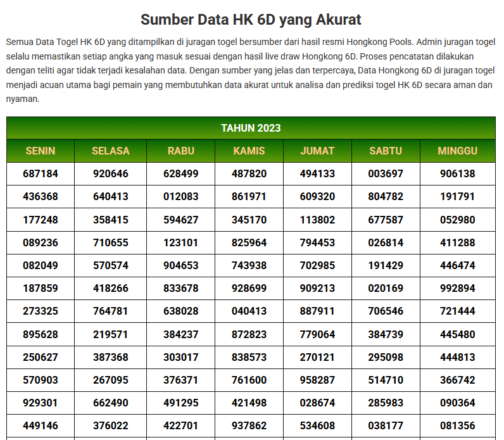Click the cell with number 052980
504x440 pixels.
pyautogui.click(x=458, y=220)
